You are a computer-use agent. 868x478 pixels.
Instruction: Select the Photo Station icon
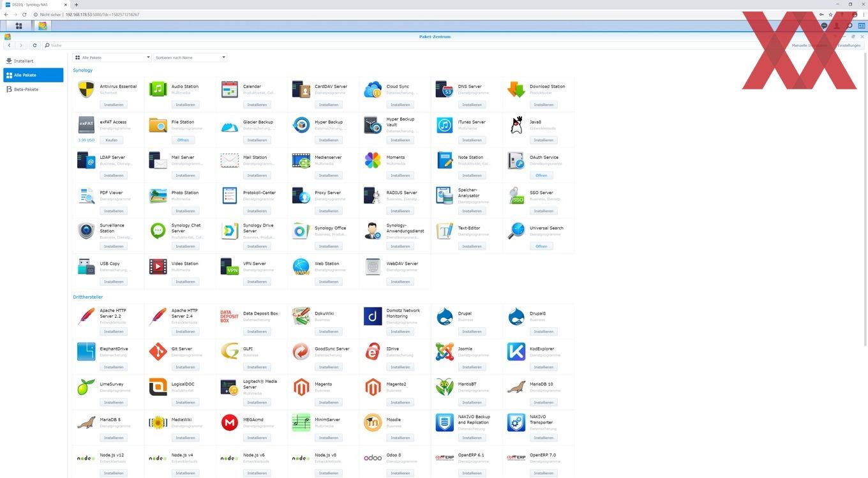coord(158,195)
